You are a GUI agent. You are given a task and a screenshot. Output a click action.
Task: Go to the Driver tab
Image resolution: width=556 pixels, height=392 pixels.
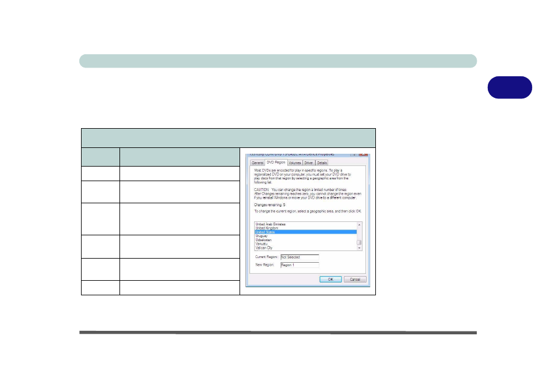coord(309,163)
